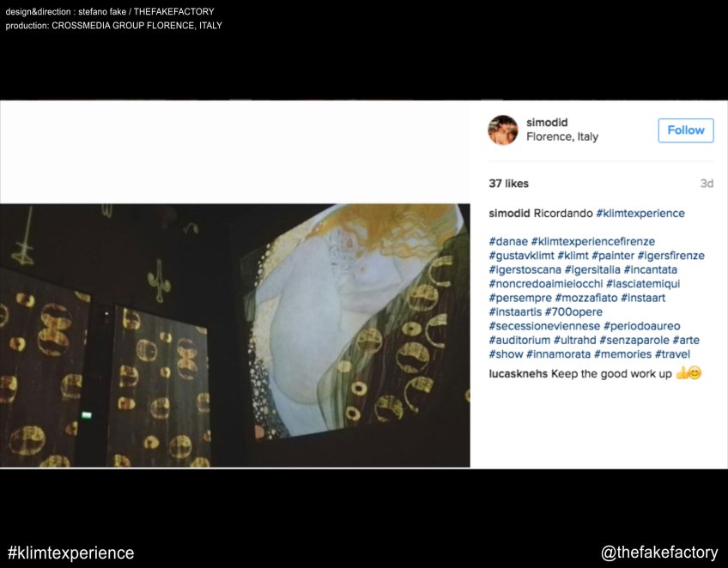Open simodid profile avatar
The height and width of the screenshot is (568, 728).
(503, 130)
